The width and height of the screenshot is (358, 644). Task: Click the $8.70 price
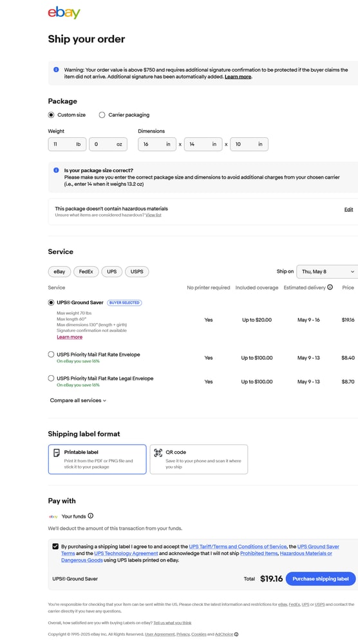348,382
